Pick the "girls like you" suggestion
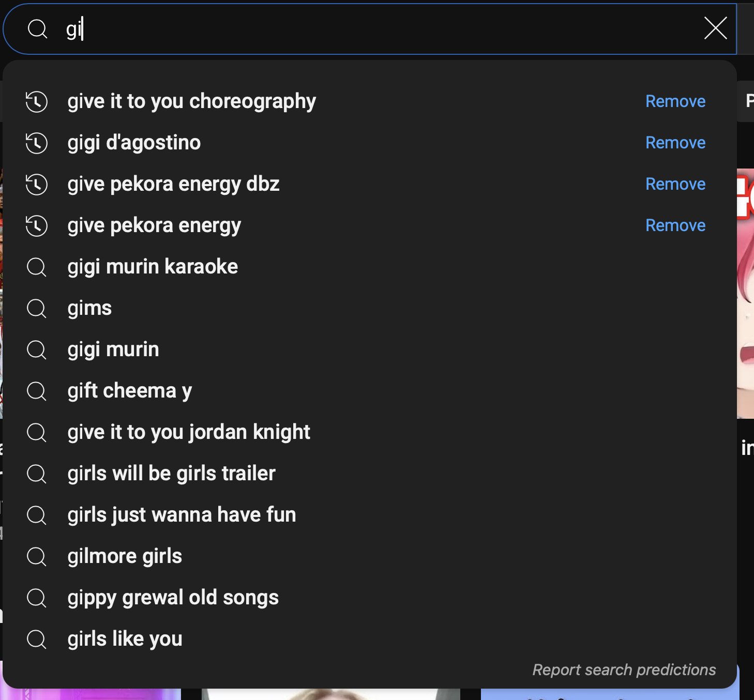The width and height of the screenshot is (754, 700). (x=370, y=639)
